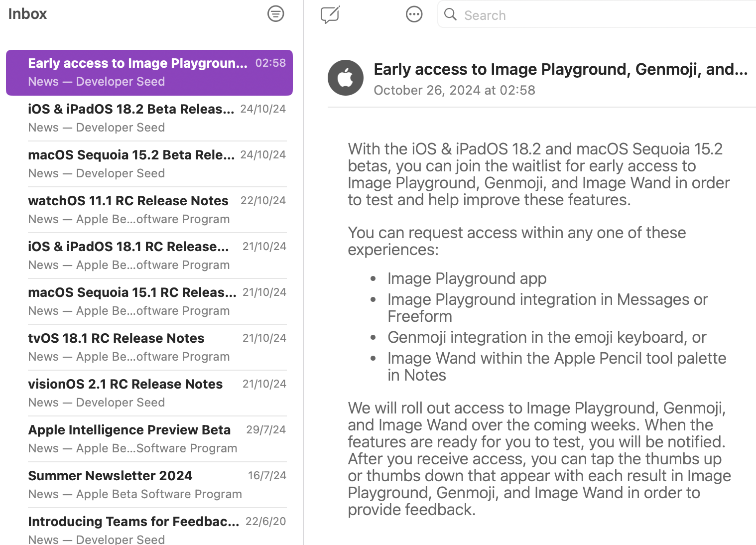Open iOS & iPadOS 18.2 Beta Release message
Viewport: 756px width, 545px height.
pos(149,118)
